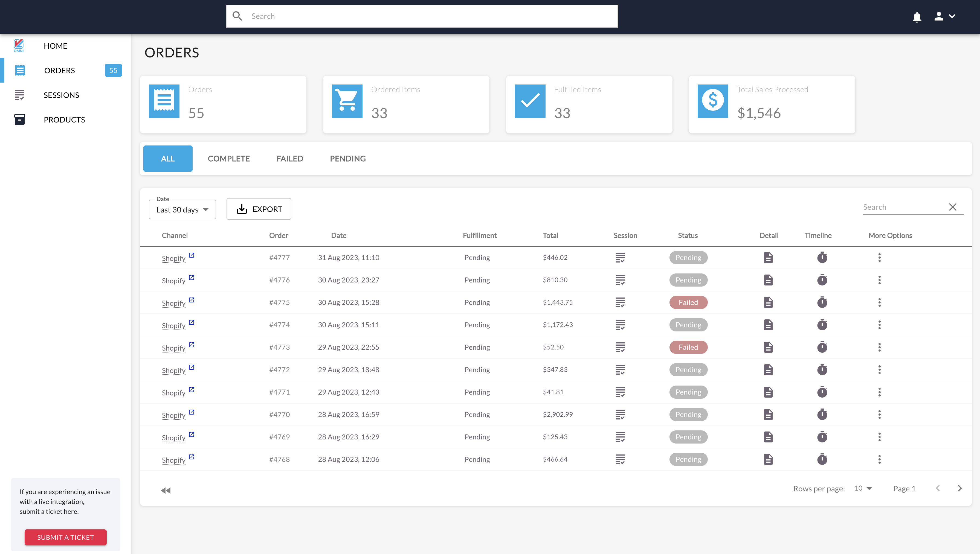980x554 pixels.
Task: Open the timeline icon for order #4773
Action: tap(822, 347)
